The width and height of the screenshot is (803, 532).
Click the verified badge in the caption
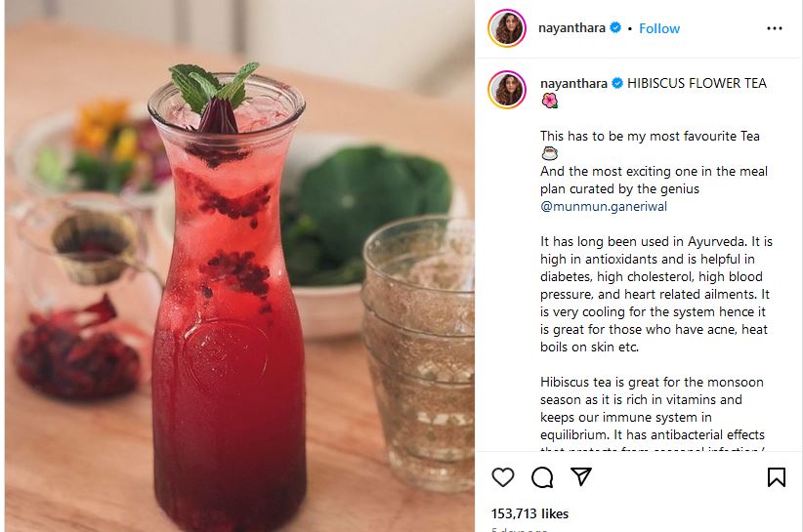pos(617,83)
